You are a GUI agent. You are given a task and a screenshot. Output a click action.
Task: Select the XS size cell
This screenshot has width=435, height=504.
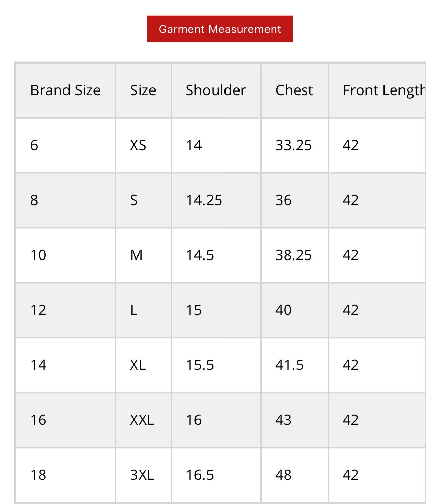tap(138, 145)
